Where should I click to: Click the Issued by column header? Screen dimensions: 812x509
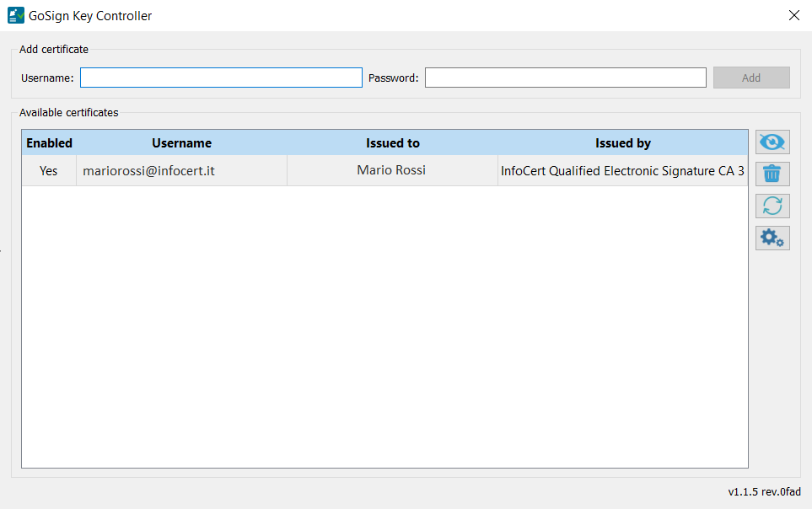pos(622,143)
